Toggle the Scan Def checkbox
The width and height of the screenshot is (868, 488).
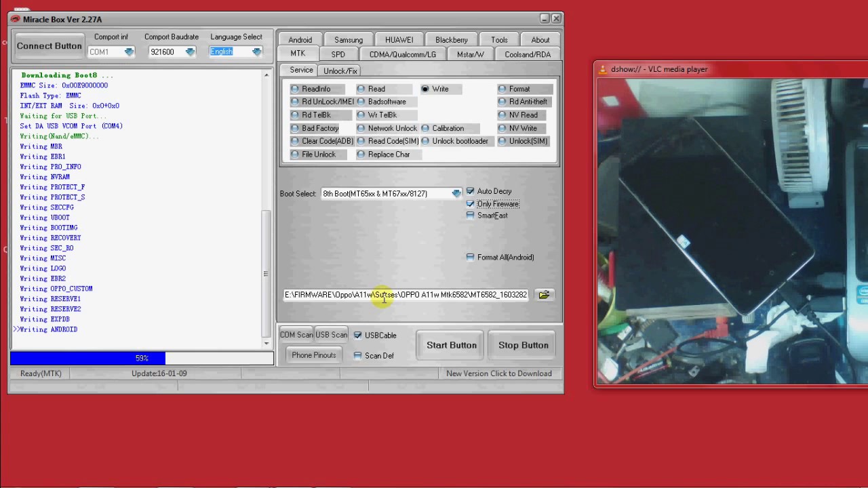coord(357,355)
